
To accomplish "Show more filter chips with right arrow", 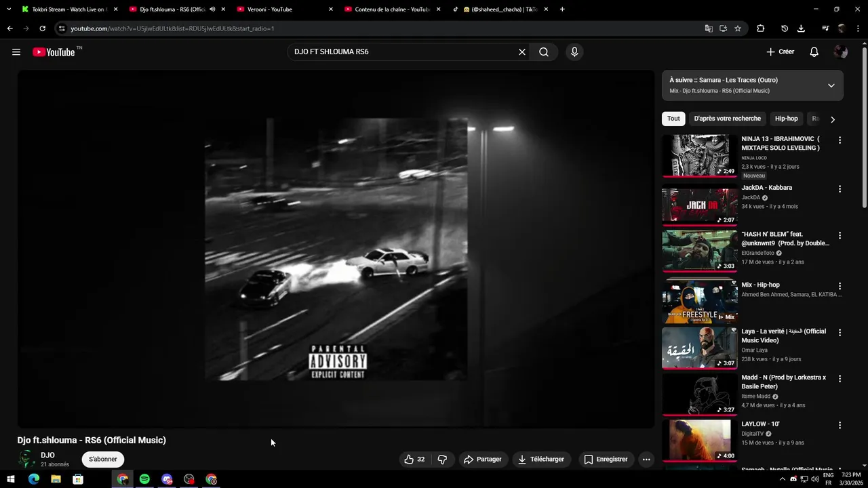I will point(833,119).
